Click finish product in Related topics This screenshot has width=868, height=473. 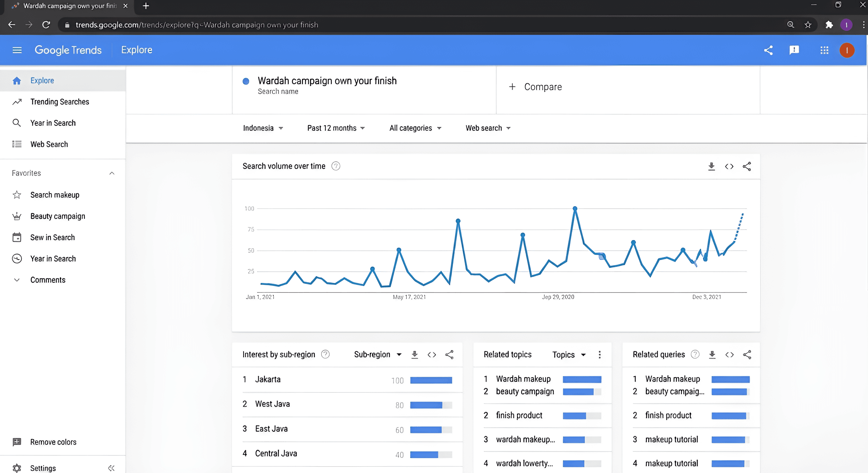(519, 415)
